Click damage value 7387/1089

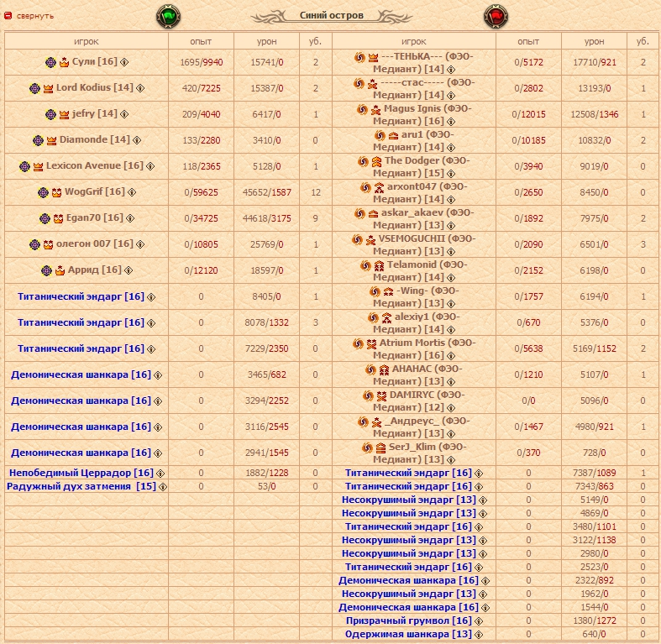click(x=595, y=473)
